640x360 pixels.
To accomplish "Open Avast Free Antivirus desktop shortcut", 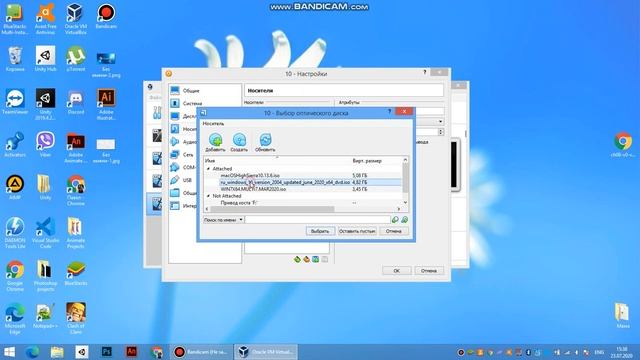I will 45,18.
